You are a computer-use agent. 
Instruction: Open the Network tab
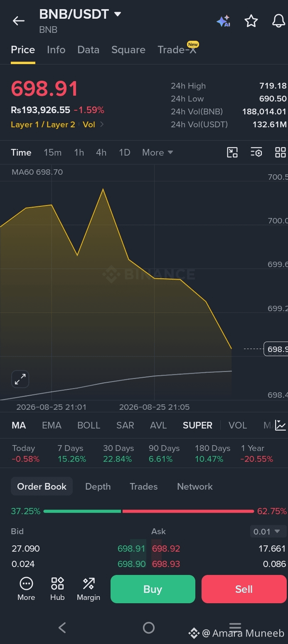(195, 486)
